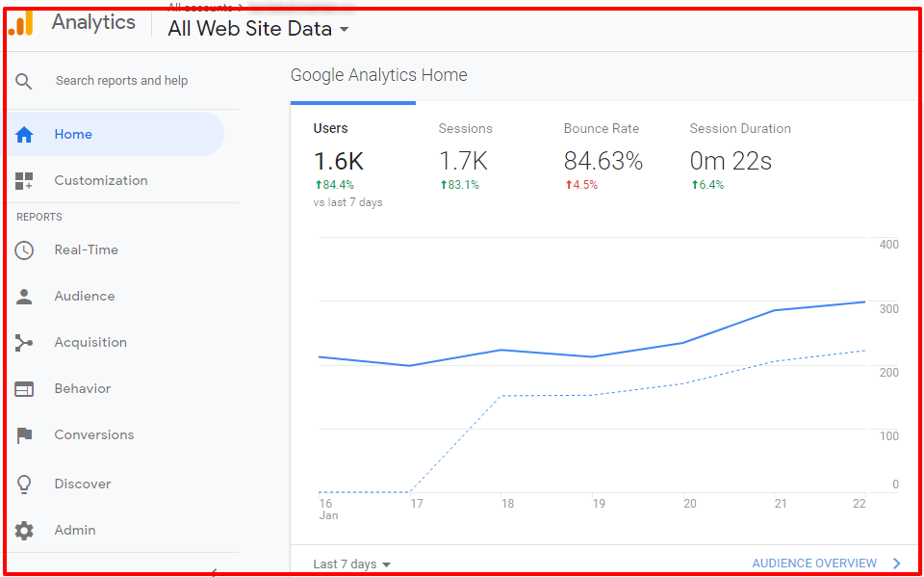
Task: Click the solid line point at 22
Action: point(864,302)
